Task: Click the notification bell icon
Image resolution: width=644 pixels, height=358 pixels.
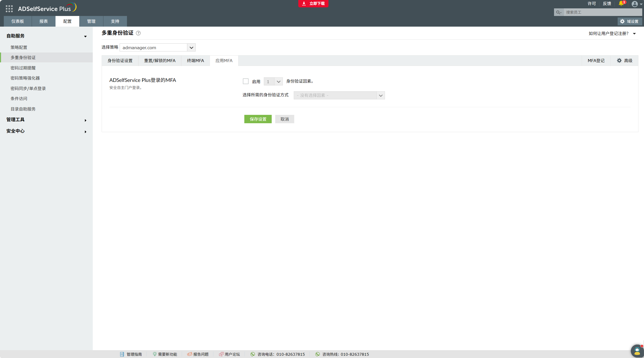Action: coord(621,4)
